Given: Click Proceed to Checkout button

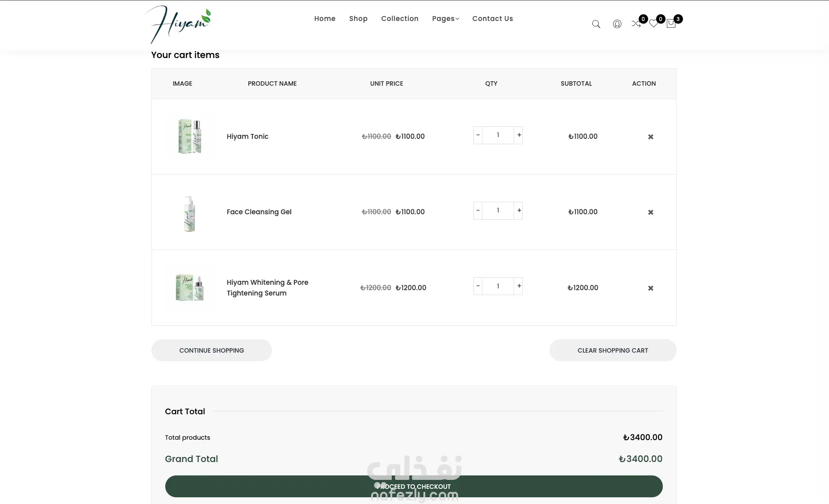Looking at the screenshot, I should (414, 486).
